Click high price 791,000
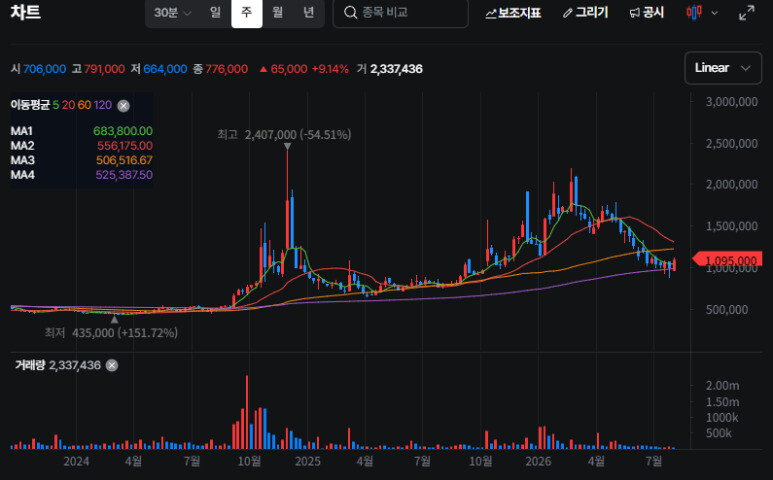 (104, 69)
